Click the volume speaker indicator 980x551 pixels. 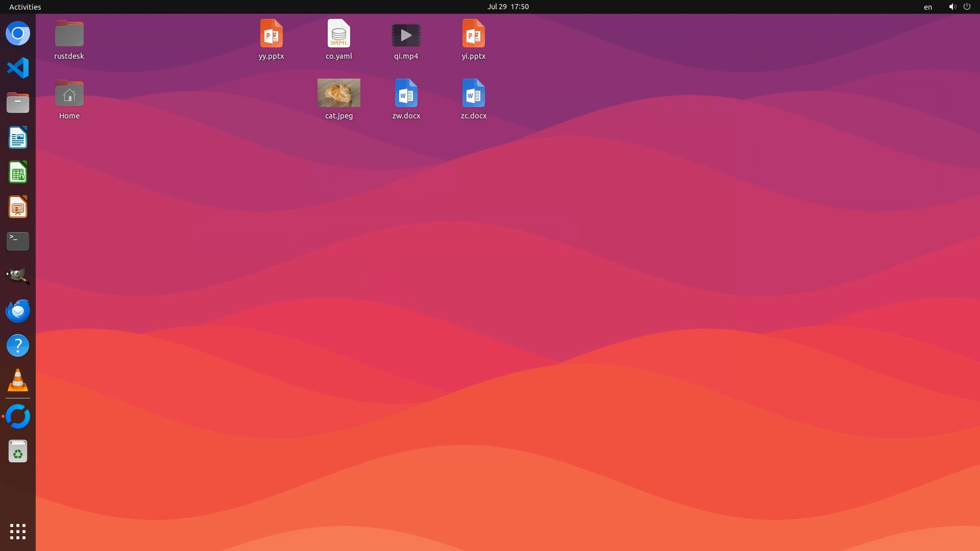point(952,7)
